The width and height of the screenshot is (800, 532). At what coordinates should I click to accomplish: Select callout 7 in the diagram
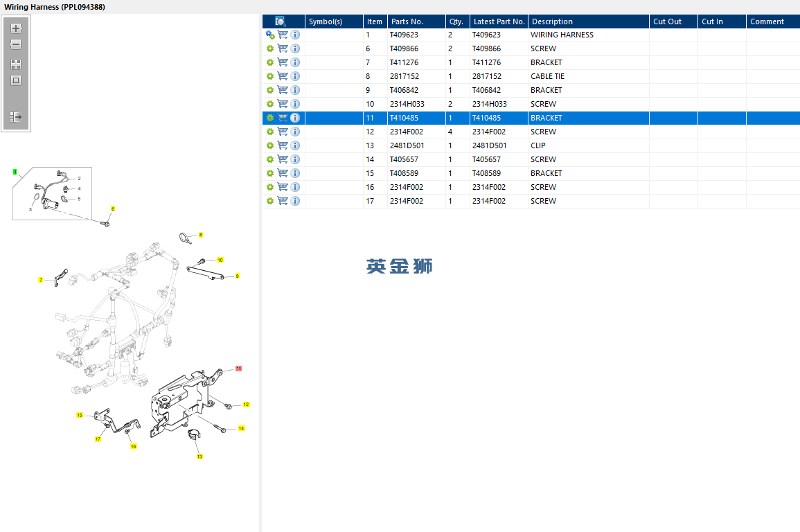pos(41,280)
